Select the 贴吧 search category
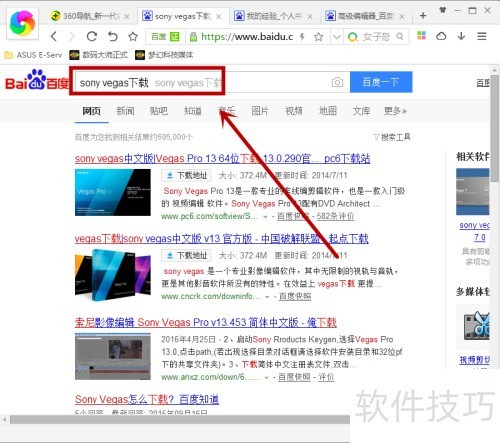Viewport: 500px width, 443px height. click(159, 111)
